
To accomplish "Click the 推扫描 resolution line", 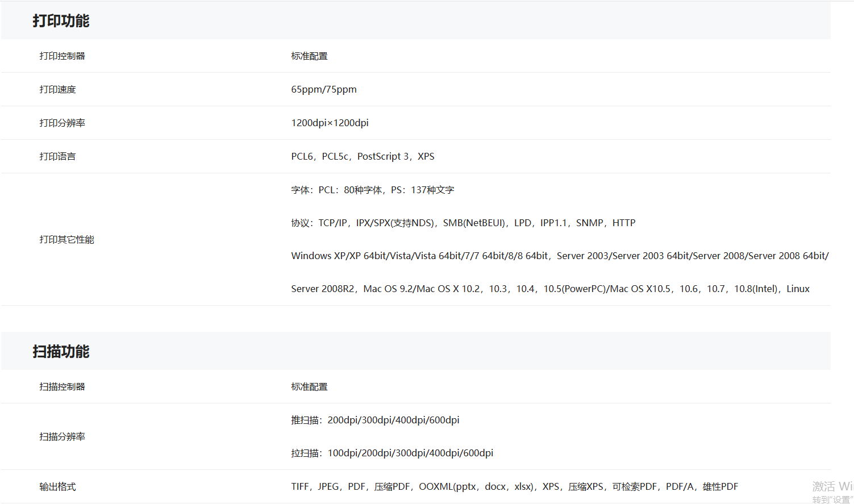I will 375,420.
